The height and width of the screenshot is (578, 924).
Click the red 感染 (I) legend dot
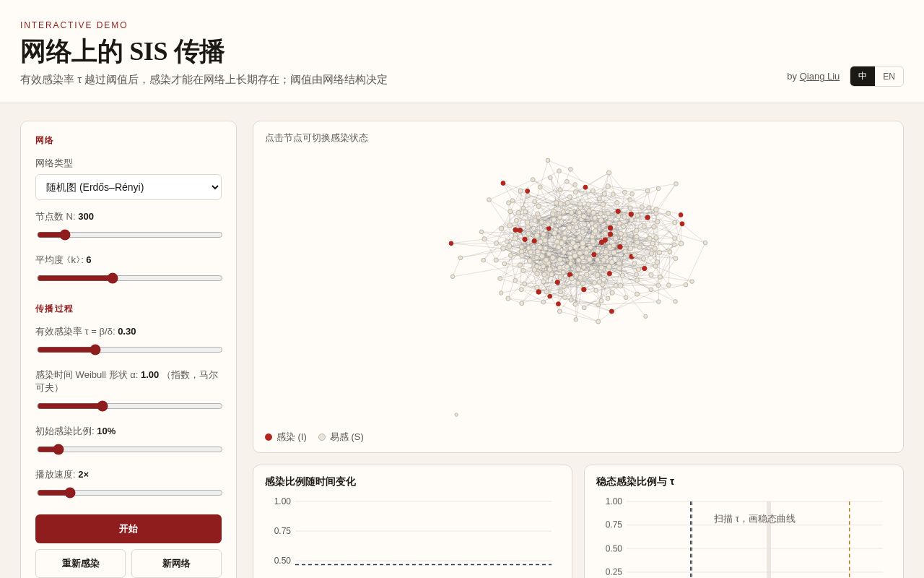[269, 437]
